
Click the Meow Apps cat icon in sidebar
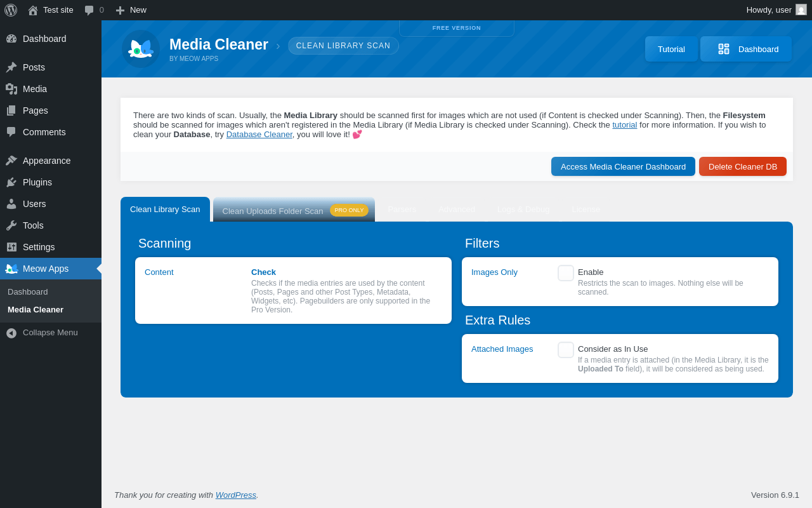(11, 269)
